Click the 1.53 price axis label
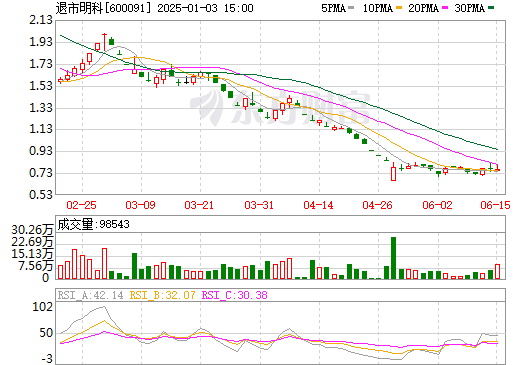The image size is (520, 365). (41, 86)
